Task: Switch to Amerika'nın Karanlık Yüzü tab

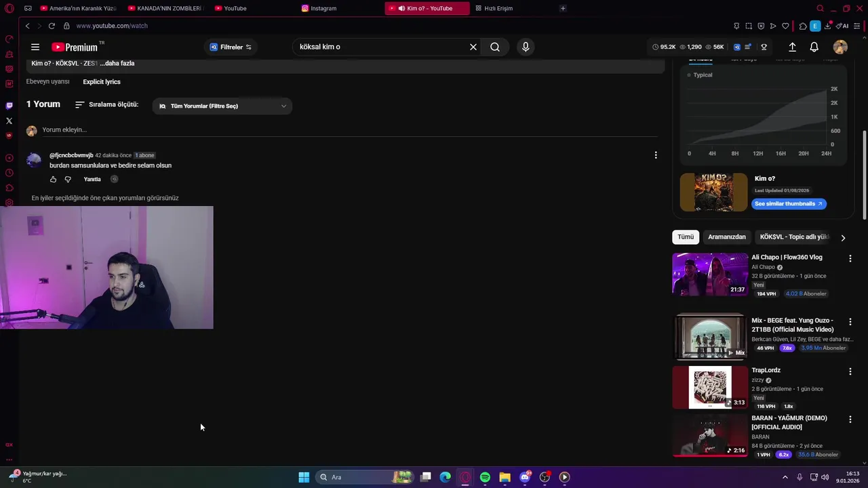Action: point(79,8)
